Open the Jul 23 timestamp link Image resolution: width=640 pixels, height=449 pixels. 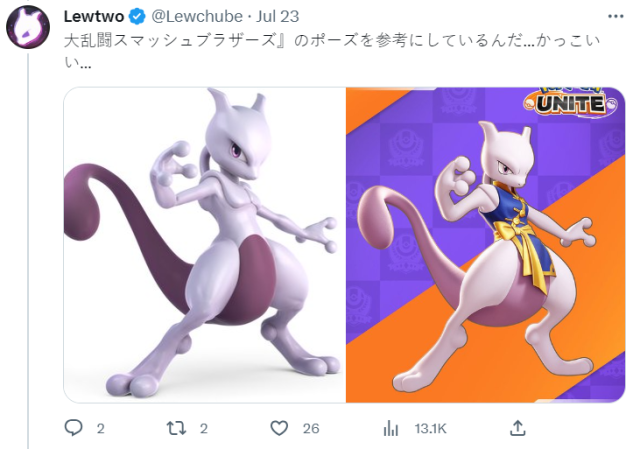point(278,17)
